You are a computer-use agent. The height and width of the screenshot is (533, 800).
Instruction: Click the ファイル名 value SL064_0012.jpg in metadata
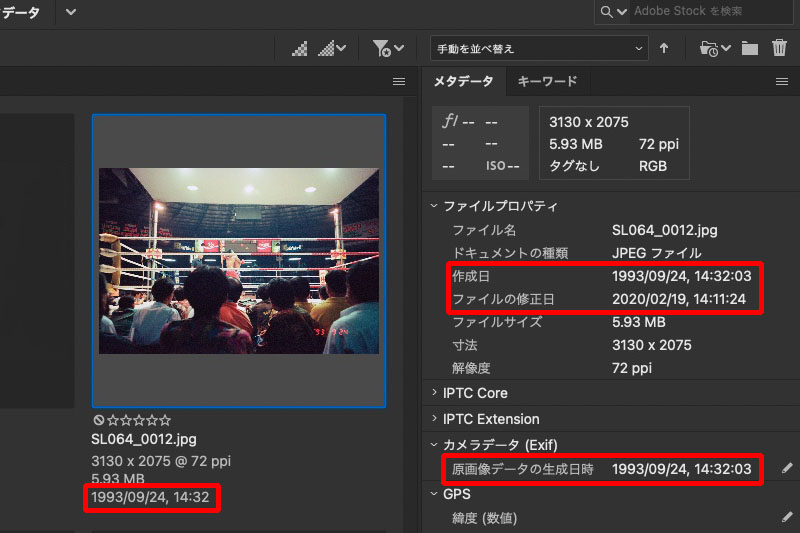(664, 231)
